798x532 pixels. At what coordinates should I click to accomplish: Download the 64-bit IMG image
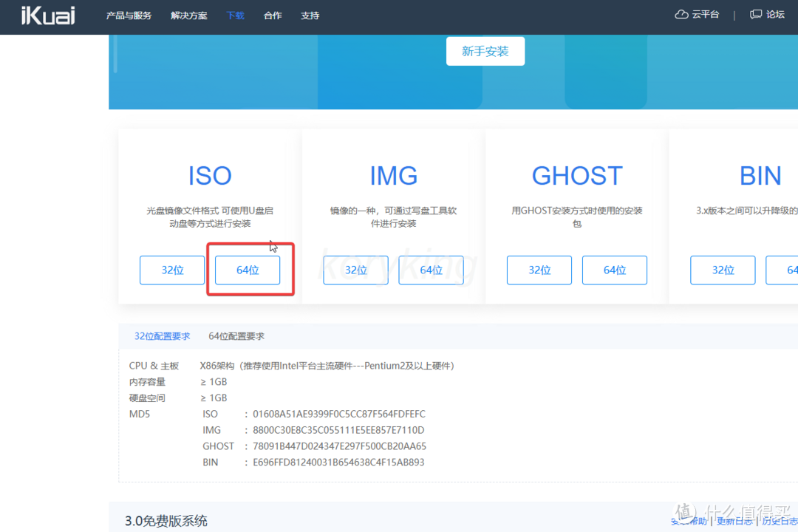coord(431,270)
